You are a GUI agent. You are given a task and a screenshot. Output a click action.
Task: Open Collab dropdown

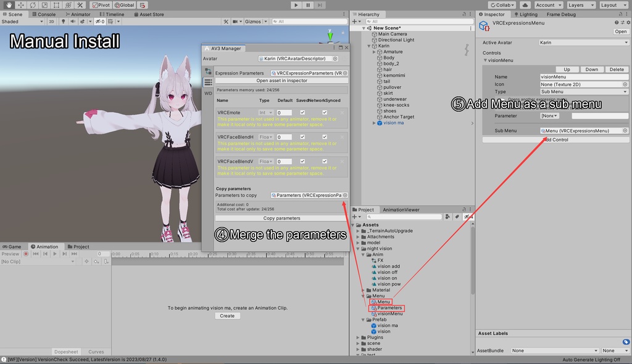pos(502,5)
